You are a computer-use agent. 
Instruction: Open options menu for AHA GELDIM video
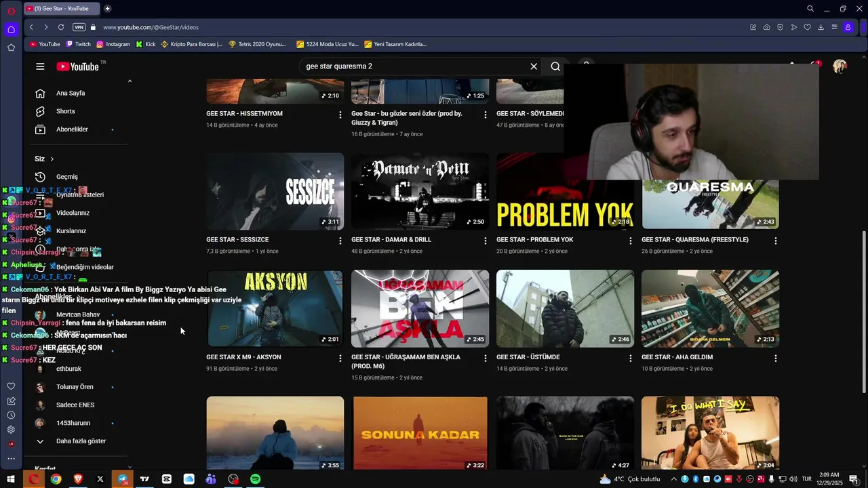tap(776, 358)
